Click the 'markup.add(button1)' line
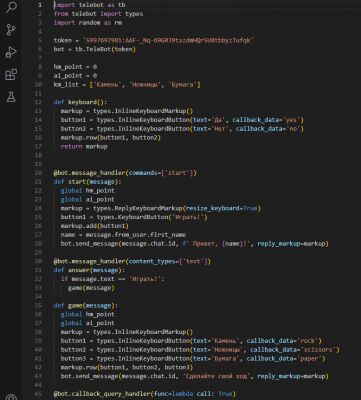Image resolution: width=361 pixels, height=400 pixels. point(95,226)
